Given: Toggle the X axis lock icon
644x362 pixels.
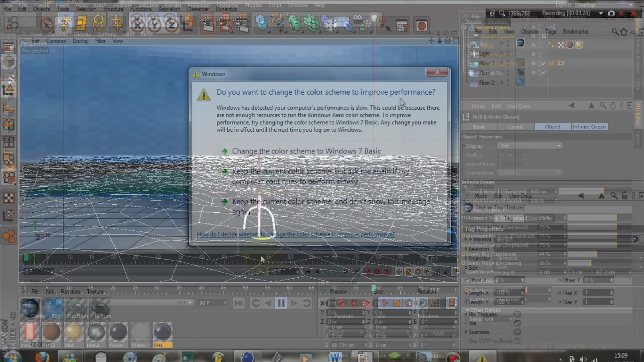Looking at the screenshot, I should pos(137,24).
